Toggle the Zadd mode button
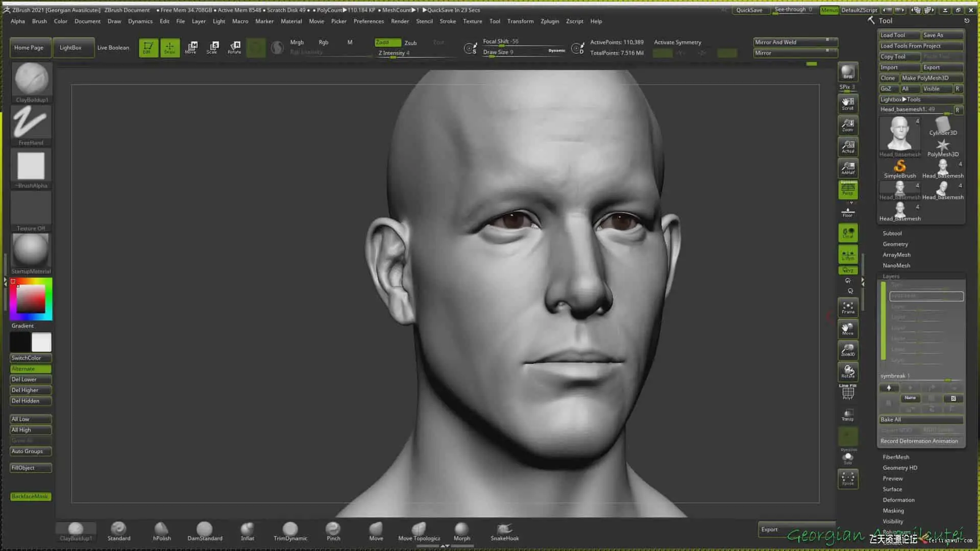 point(387,42)
